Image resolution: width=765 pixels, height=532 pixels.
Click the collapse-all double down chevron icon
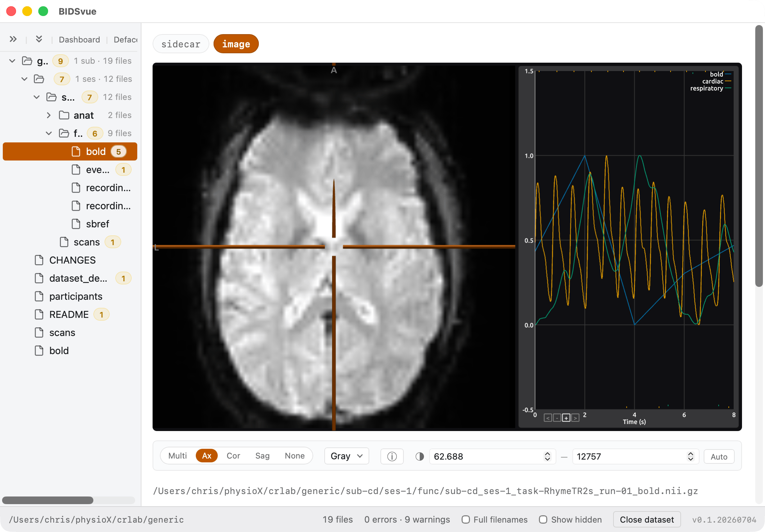[x=39, y=39]
